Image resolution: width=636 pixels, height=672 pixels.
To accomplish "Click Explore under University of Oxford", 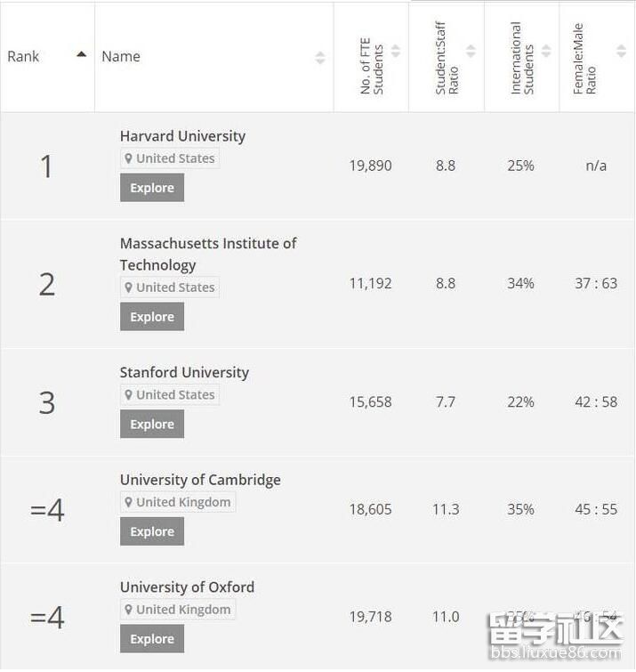I will click(152, 639).
